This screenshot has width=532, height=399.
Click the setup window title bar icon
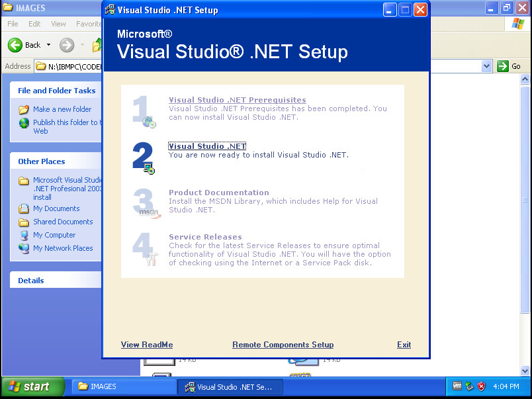[x=110, y=10]
